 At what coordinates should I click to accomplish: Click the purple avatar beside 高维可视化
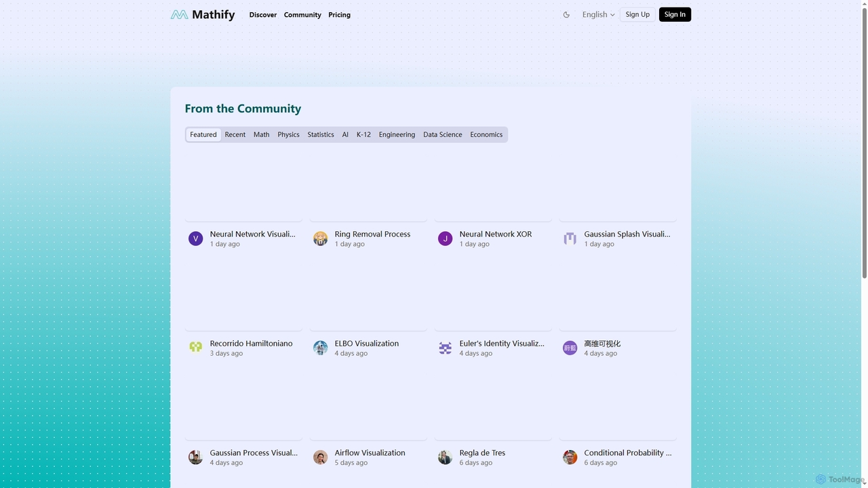tap(570, 348)
